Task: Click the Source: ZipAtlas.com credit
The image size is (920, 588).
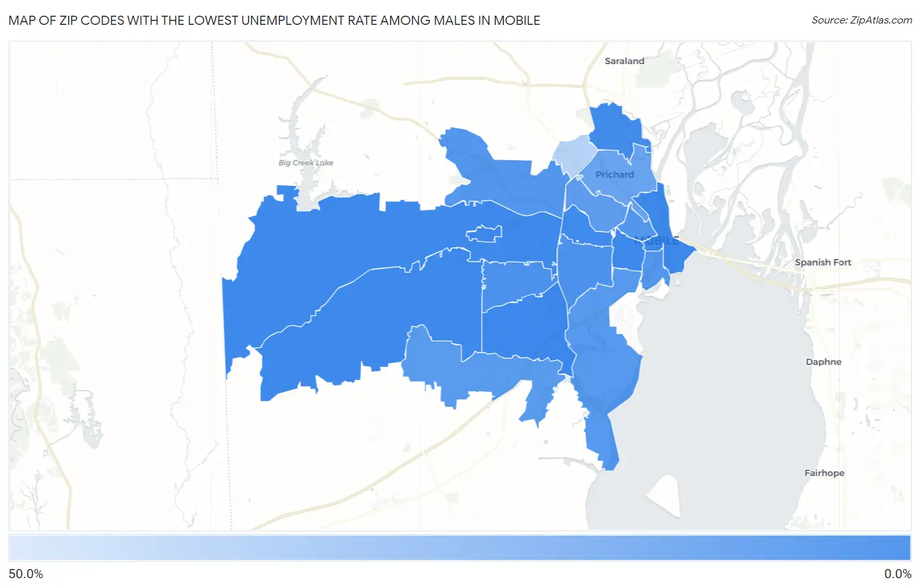Action: point(862,20)
